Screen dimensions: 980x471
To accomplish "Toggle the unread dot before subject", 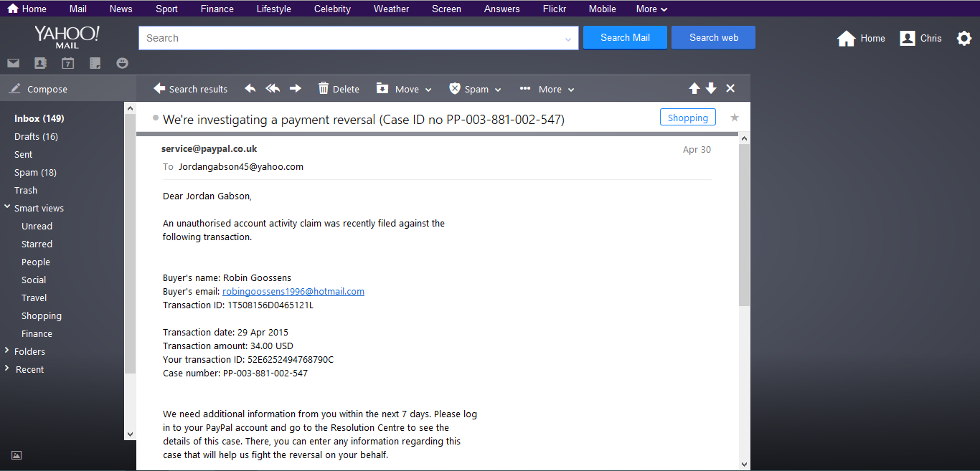I will pyautogui.click(x=156, y=118).
